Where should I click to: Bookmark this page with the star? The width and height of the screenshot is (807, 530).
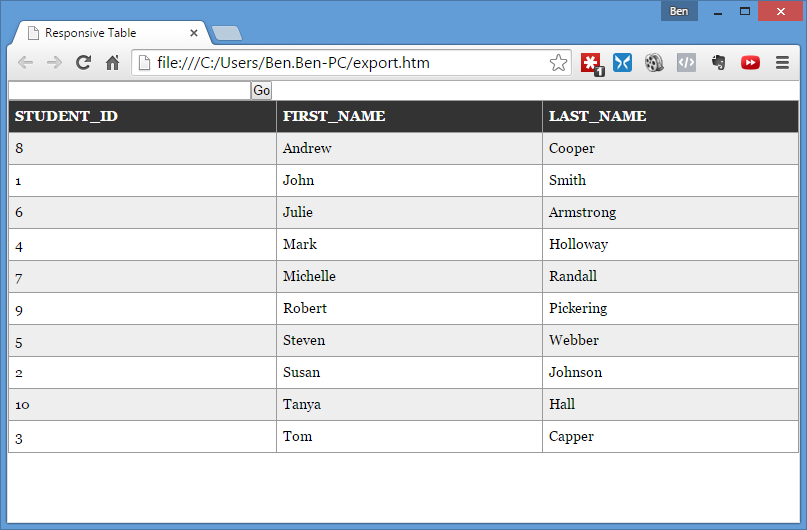[x=558, y=63]
